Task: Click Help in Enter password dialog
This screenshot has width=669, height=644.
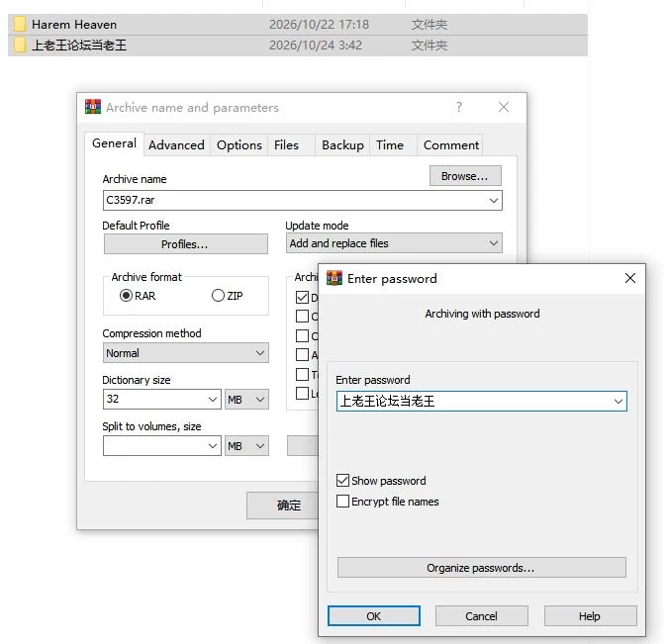Action: coord(590,616)
